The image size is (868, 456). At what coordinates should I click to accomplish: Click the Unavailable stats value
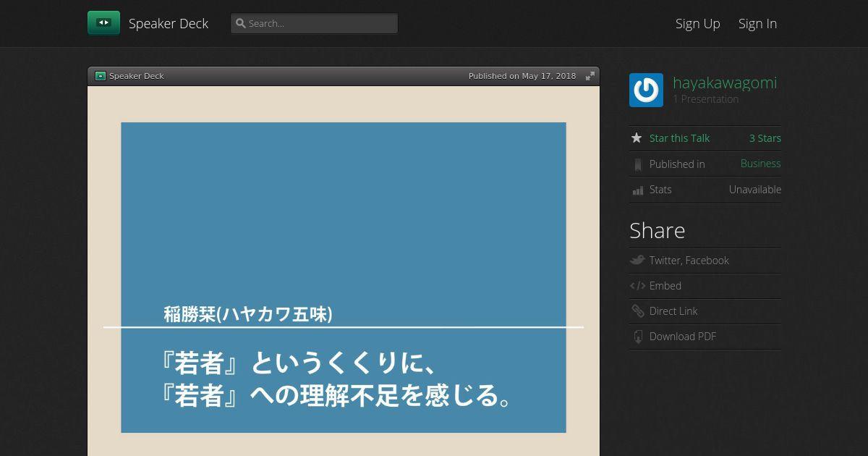pyautogui.click(x=755, y=190)
